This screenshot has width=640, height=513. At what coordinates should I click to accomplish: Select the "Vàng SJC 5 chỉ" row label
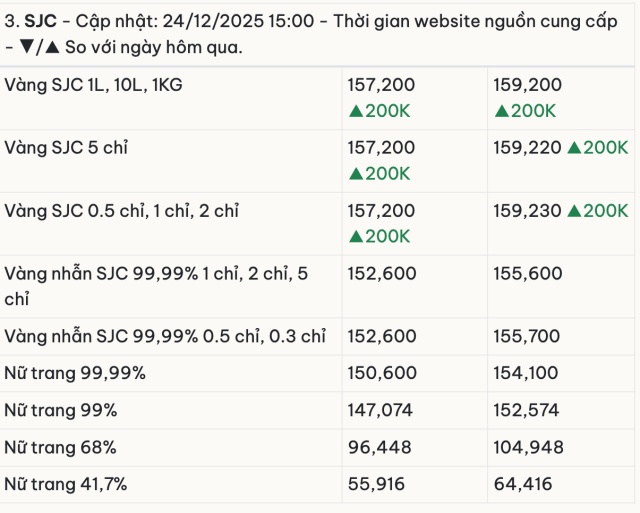pos(67,148)
